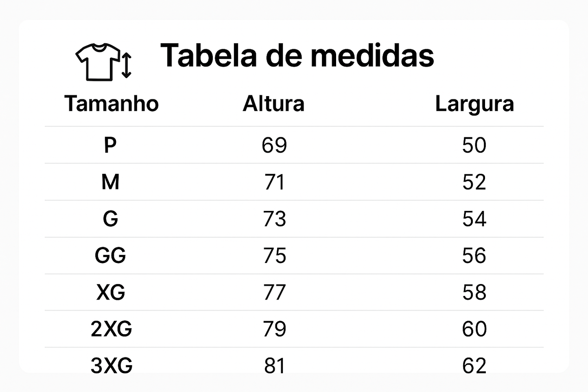
Task: Click the 3XG size label
Action: (111, 366)
